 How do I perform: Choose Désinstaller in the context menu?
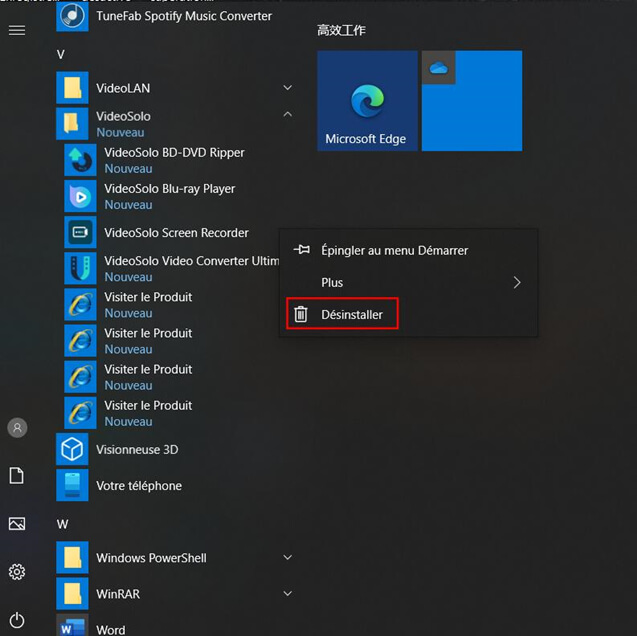coord(408,314)
